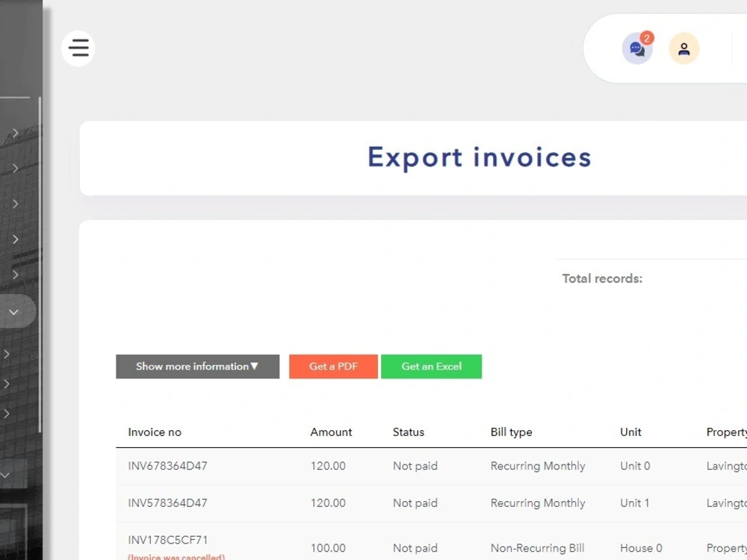Select invoice INV678364D47
This screenshot has width=747, height=560.
coord(167,466)
